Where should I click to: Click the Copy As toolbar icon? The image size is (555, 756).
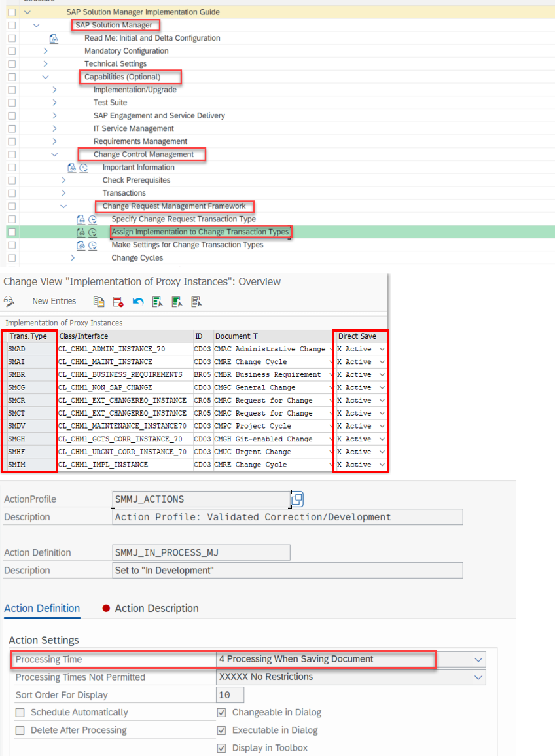[x=99, y=301]
